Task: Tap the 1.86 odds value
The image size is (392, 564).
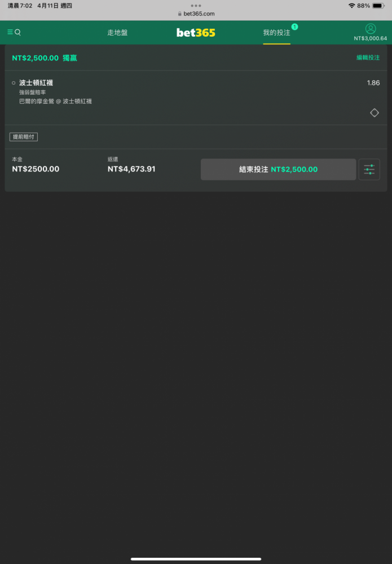Action: (373, 83)
